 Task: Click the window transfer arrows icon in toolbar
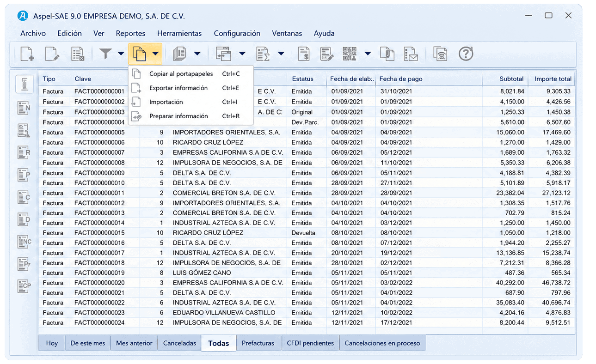tap(224, 54)
